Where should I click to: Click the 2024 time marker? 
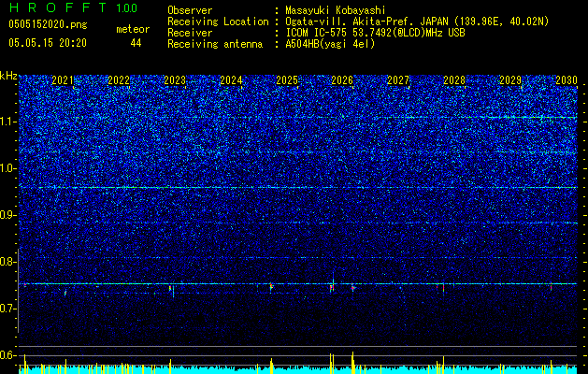coord(231,80)
